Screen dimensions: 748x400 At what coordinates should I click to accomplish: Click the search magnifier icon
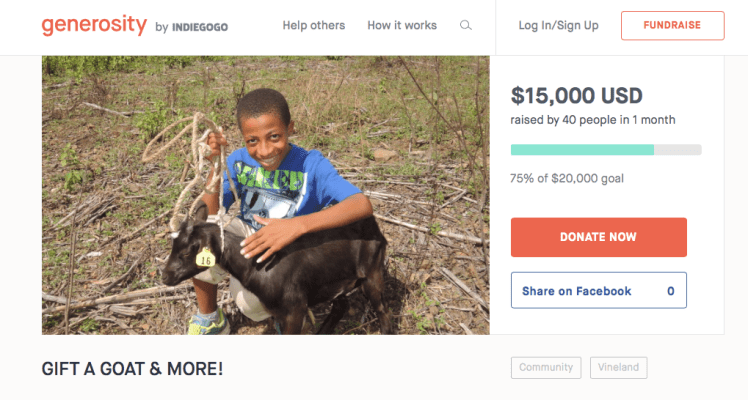click(466, 26)
